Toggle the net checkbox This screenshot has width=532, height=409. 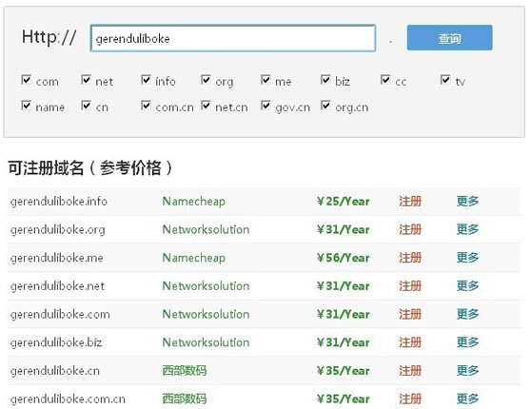coord(86,80)
